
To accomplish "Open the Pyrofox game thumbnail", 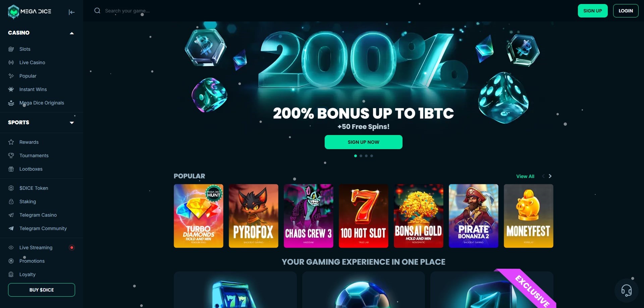I will tap(253, 216).
